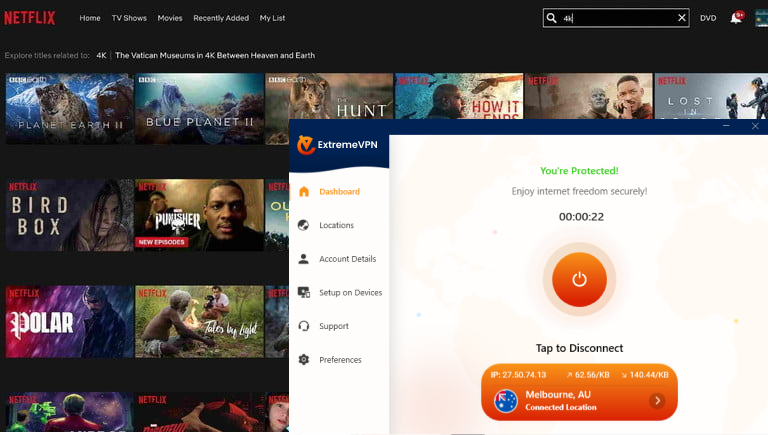Go to Netflix Home
Screen dimensions: 768x435
click(x=90, y=18)
